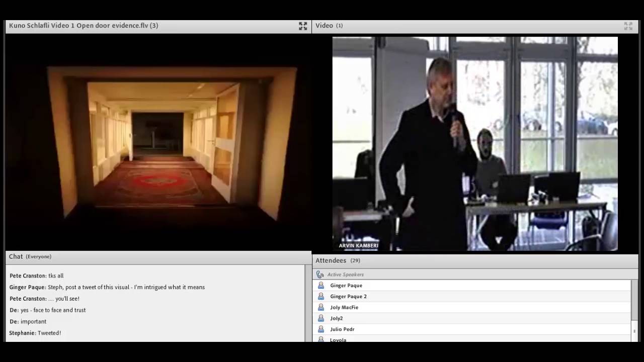
Task: Click the Chat pod vertical scrollbar
Action: (308, 303)
